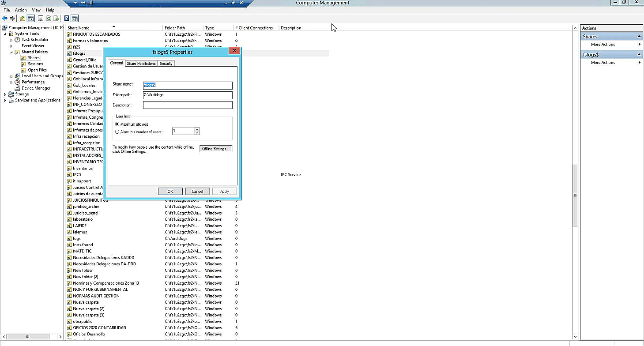Expand the Services and Applications node
Image resolution: width=644 pixels, height=346 pixels.
[x=5, y=101]
